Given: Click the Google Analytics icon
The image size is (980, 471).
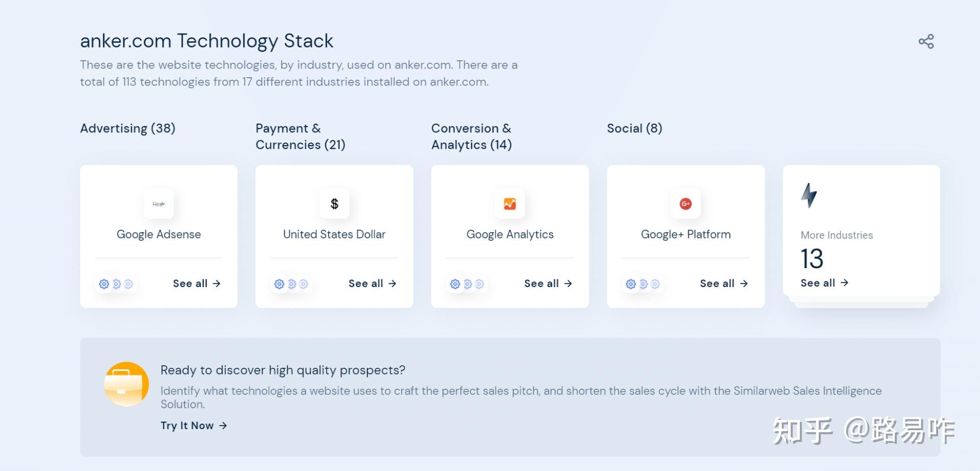Looking at the screenshot, I should pos(509,204).
